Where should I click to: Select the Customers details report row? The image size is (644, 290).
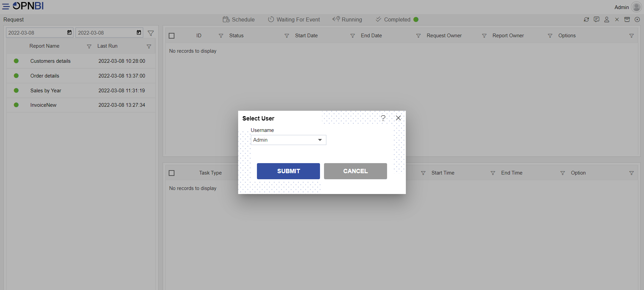[x=81, y=61]
